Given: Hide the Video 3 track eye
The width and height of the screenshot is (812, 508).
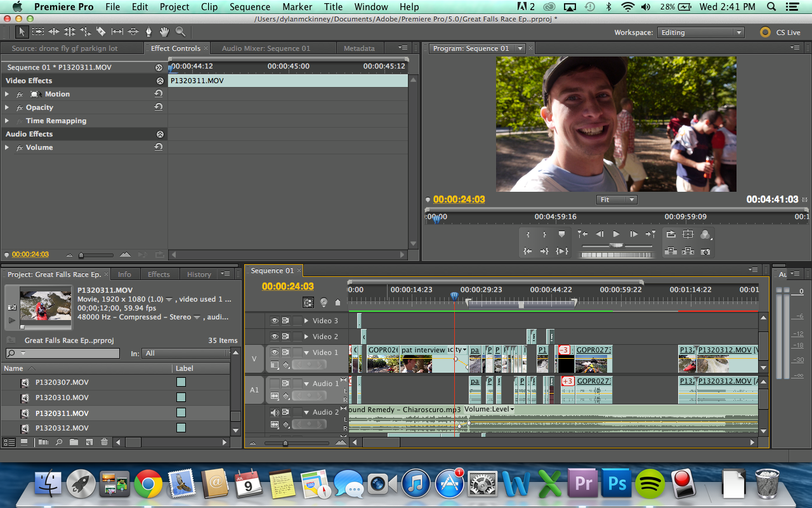Looking at the screenshot, I should (x=275, y=321).
